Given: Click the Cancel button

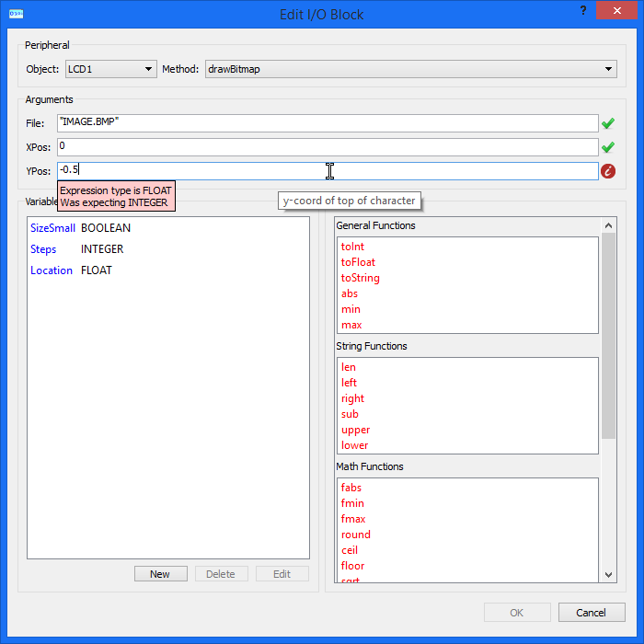Looking at the screenshot, I should click(591, 613).
